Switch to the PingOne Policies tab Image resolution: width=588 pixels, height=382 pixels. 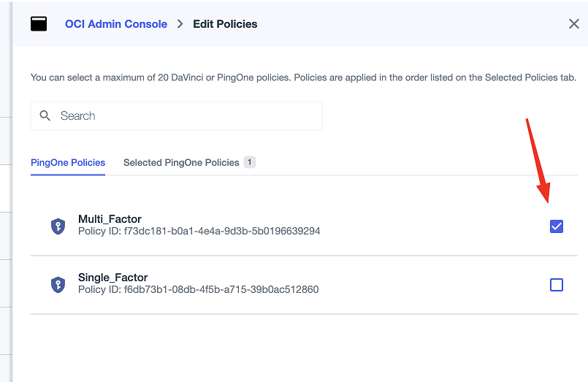pyautogui.click(x=68, y=163)
